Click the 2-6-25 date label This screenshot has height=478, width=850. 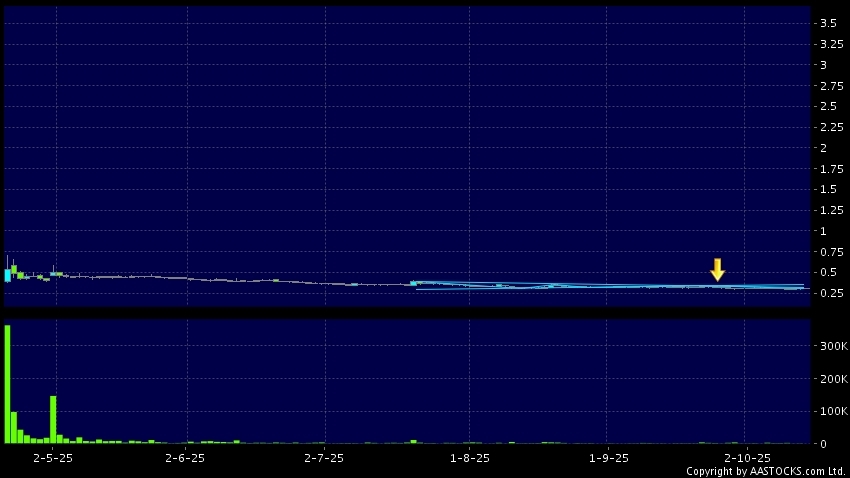pos(185,457)
